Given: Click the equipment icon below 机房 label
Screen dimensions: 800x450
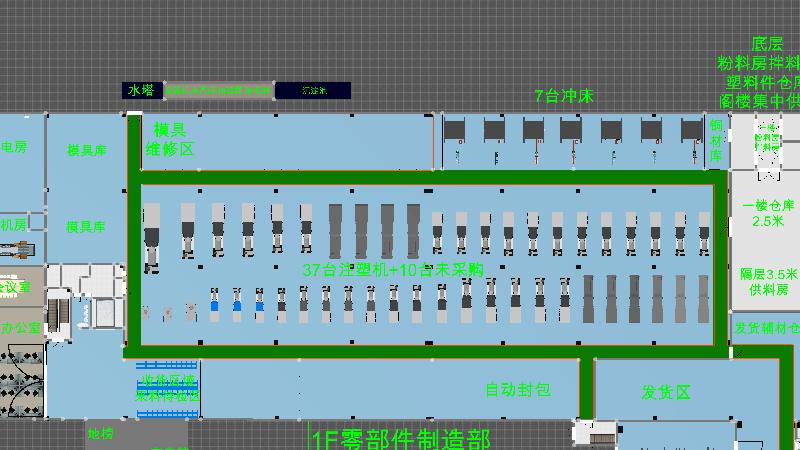Looking at the screenshot, I should (18, 249).
